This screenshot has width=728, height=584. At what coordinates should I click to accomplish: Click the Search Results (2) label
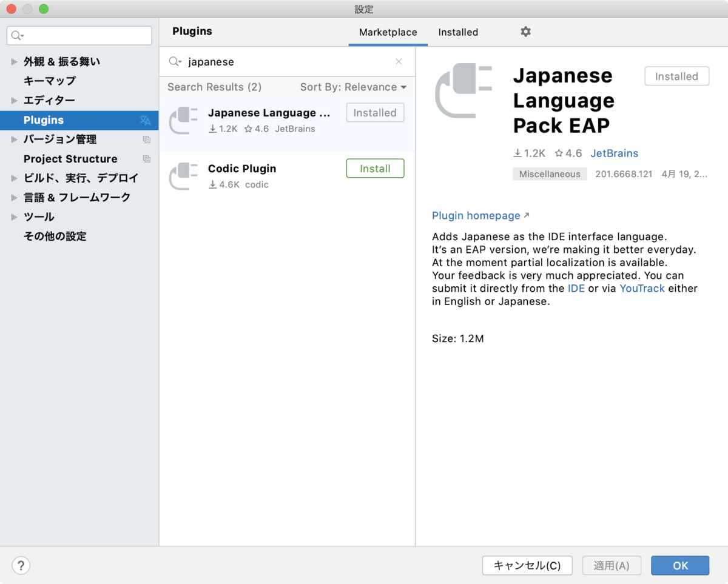[x=214, y=87]
